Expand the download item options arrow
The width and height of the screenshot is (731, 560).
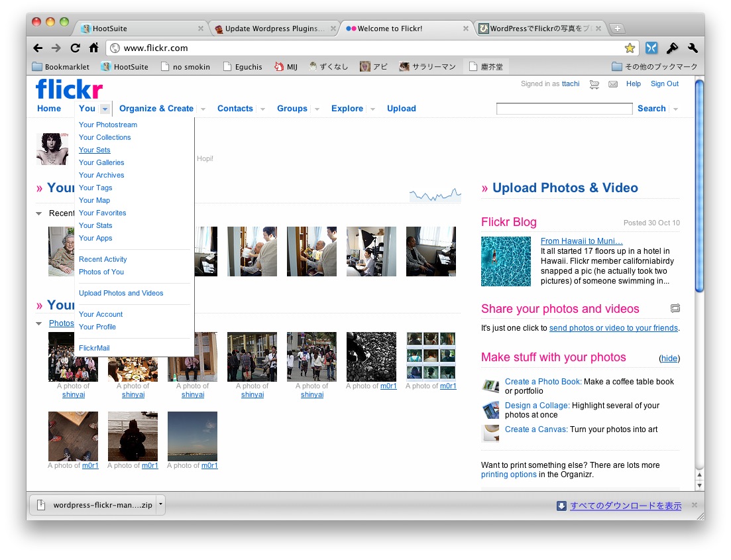pos(160,505)
